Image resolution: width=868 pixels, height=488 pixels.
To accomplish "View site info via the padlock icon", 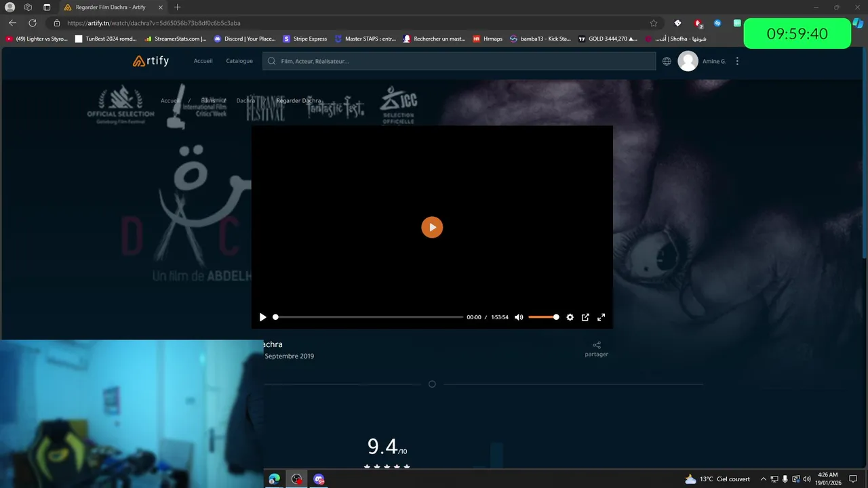I will pyautogui.click(x=57, y=23).
